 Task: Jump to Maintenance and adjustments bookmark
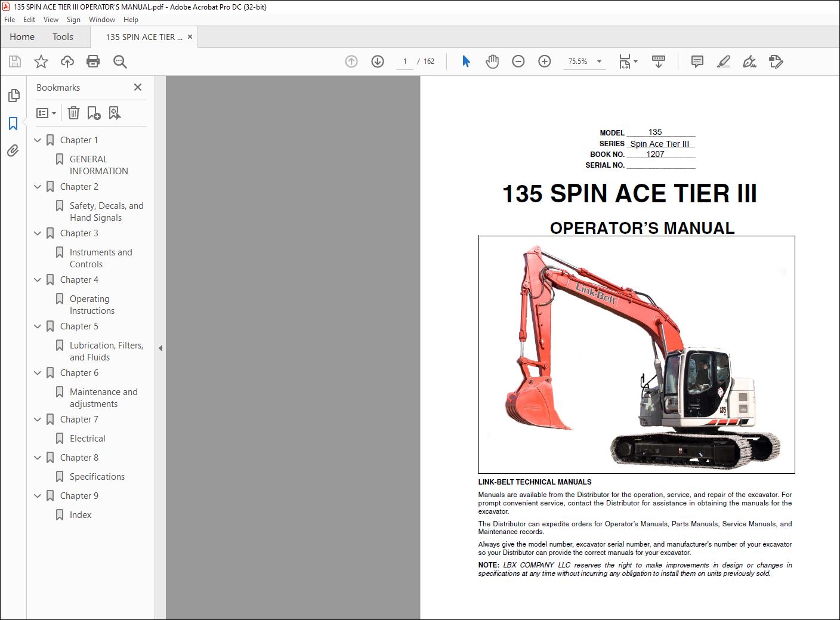point(103,398)
